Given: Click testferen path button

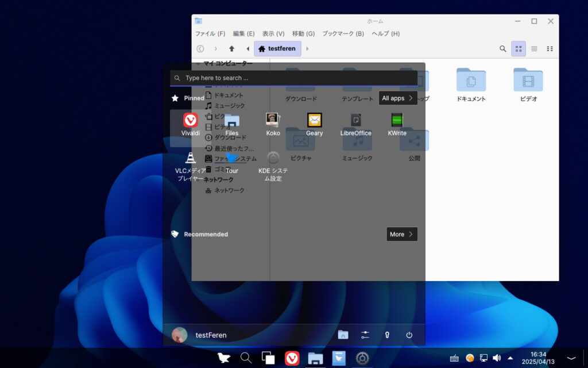Looking at the screenshot, I should click(277, 48).
